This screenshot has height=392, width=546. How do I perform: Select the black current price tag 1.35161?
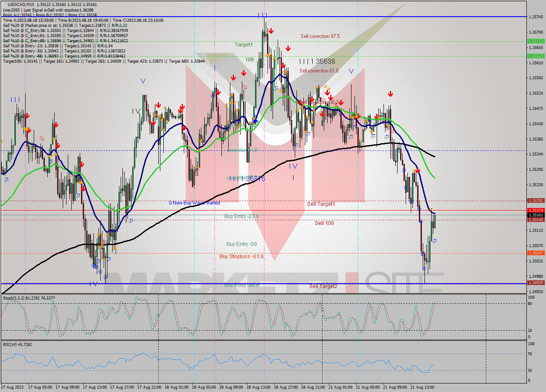(x=536, y=214)
